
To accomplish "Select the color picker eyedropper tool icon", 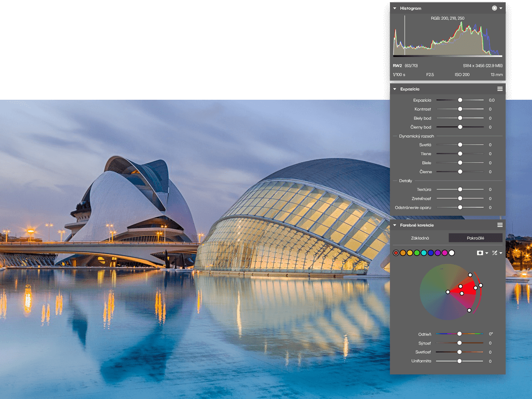I will tap(495, 253).
